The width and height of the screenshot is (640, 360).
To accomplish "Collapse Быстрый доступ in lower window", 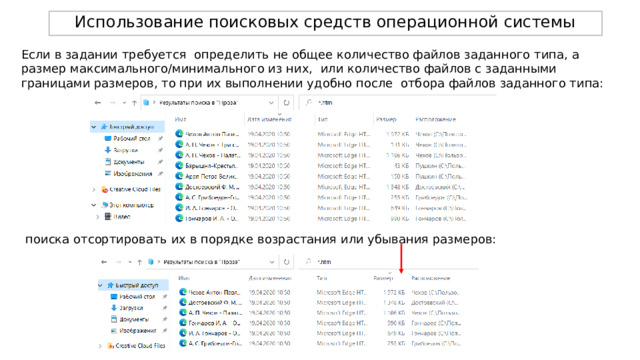I will click(x=100, y=285).
